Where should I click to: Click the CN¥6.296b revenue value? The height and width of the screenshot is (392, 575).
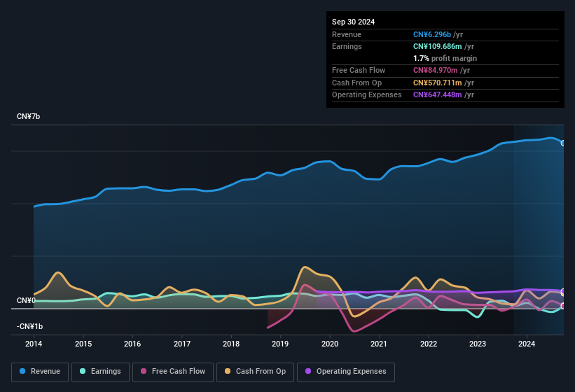[432, 34]
